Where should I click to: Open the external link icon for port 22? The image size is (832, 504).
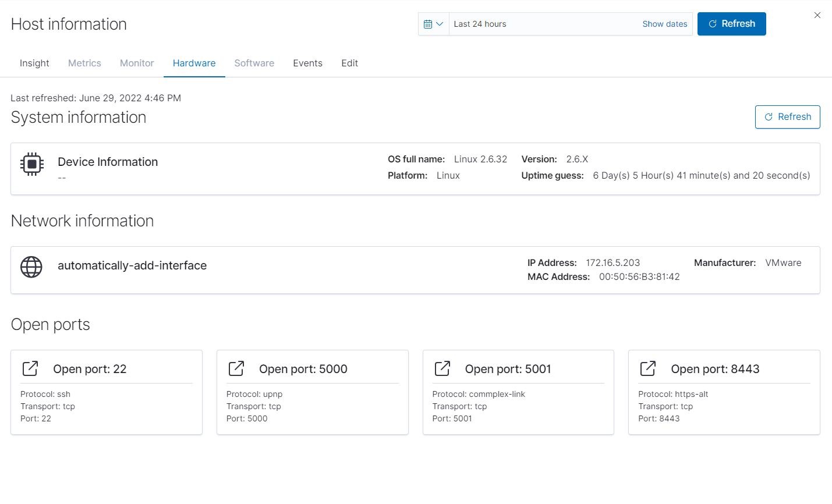point(30,368)
